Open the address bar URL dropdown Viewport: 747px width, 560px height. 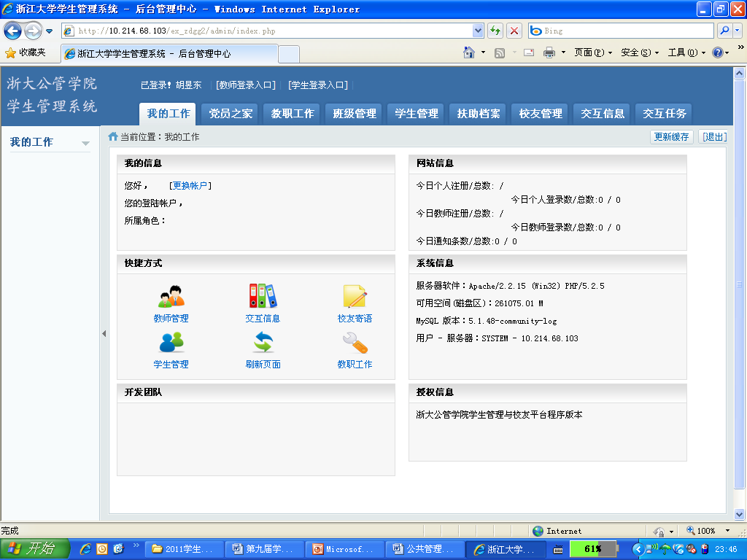(x=479, y=31)
